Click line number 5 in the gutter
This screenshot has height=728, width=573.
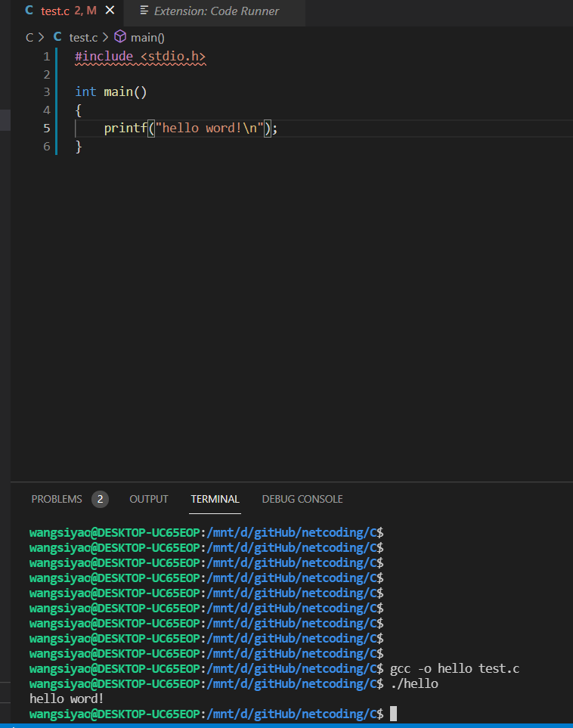(x=46, y=129)
